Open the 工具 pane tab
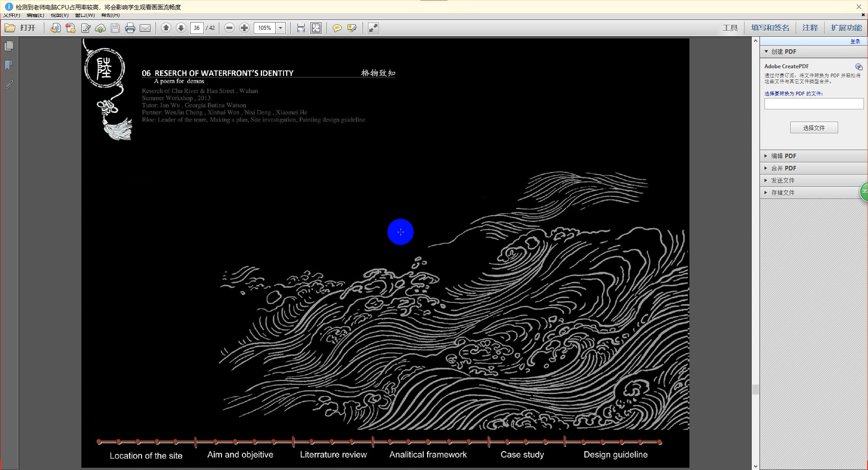 [x=730, y=28]
